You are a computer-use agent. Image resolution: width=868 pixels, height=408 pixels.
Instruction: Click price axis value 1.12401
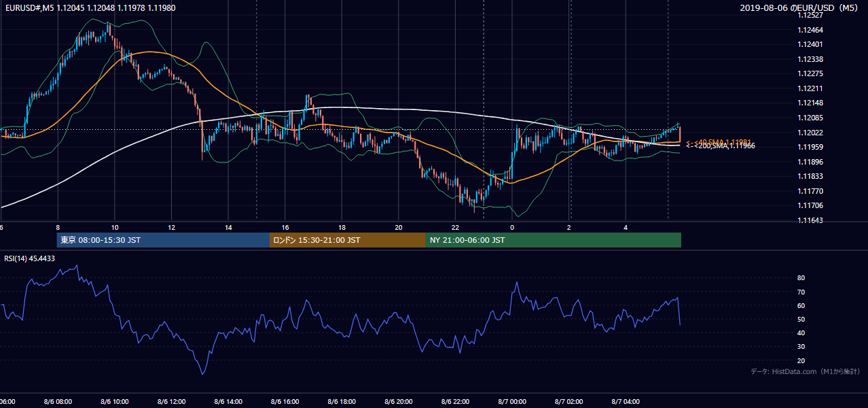coord(811,44)
